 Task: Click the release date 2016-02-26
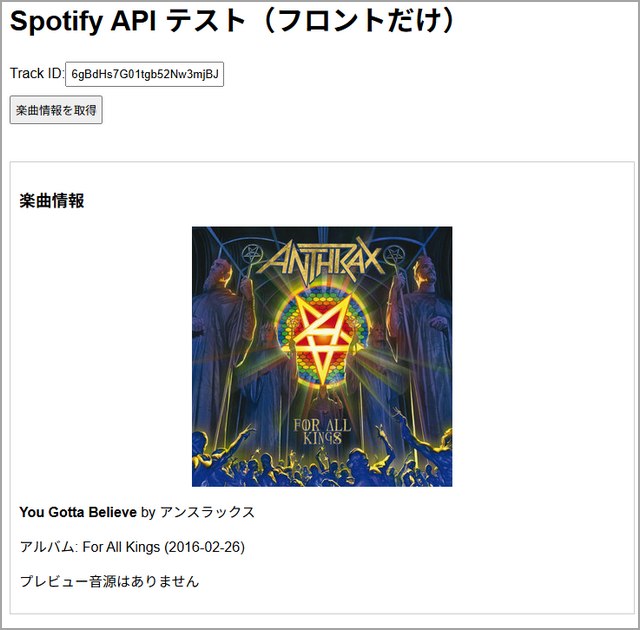(204, 547)
